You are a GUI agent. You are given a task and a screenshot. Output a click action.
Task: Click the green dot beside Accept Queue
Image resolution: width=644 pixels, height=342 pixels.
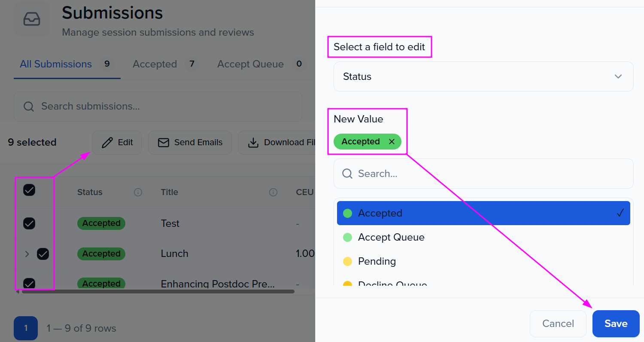pyautogui.click(x=347, y=237)
